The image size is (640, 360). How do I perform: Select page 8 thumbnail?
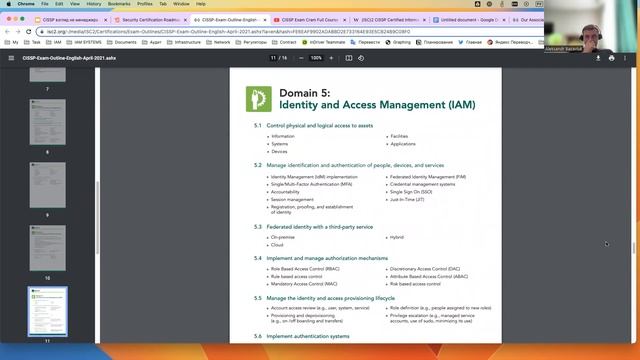(47, 122)
